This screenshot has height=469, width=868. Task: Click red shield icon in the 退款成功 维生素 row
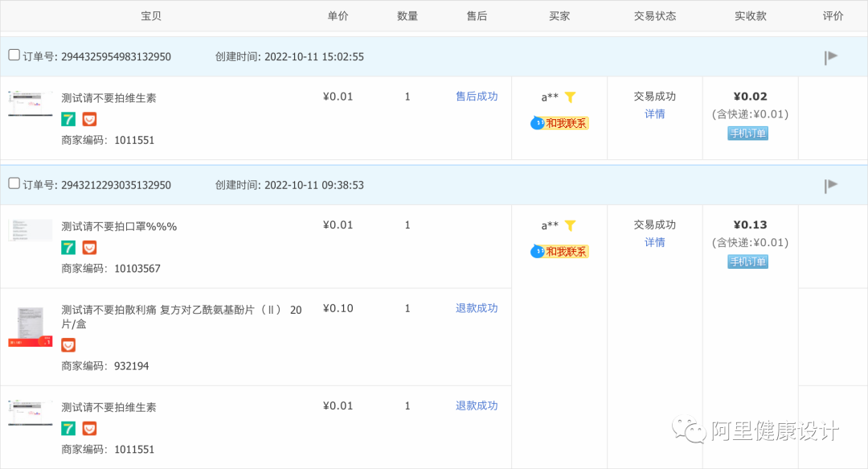point(89,428)
